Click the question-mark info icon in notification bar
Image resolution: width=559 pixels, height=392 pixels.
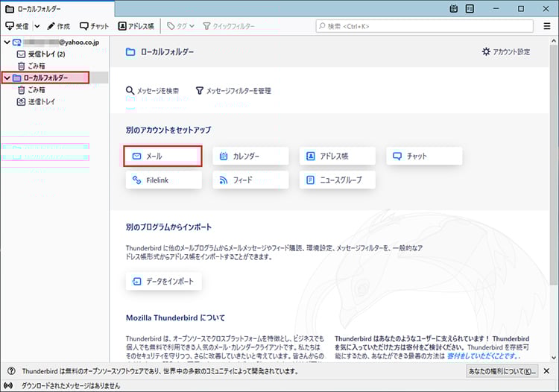pos(11,371)
